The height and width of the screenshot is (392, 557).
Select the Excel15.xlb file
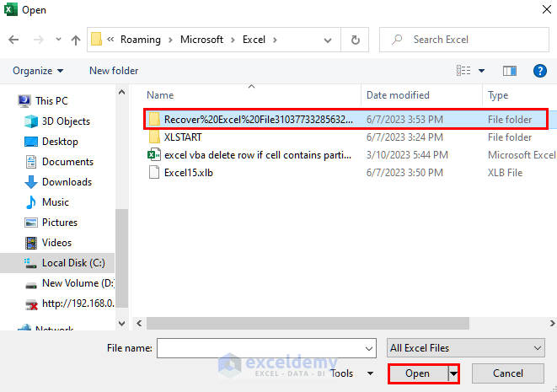click(x=189, y=173)
